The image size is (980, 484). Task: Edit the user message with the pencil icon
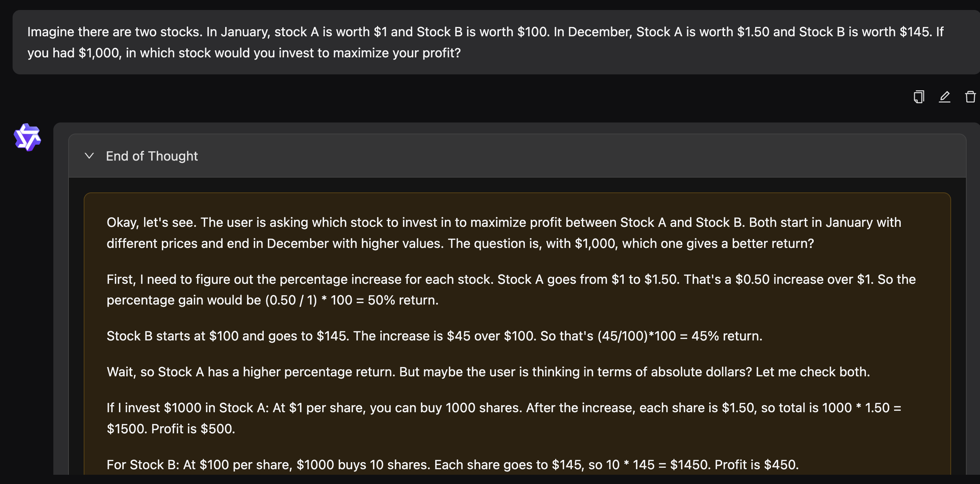click(x=944, y=97)
